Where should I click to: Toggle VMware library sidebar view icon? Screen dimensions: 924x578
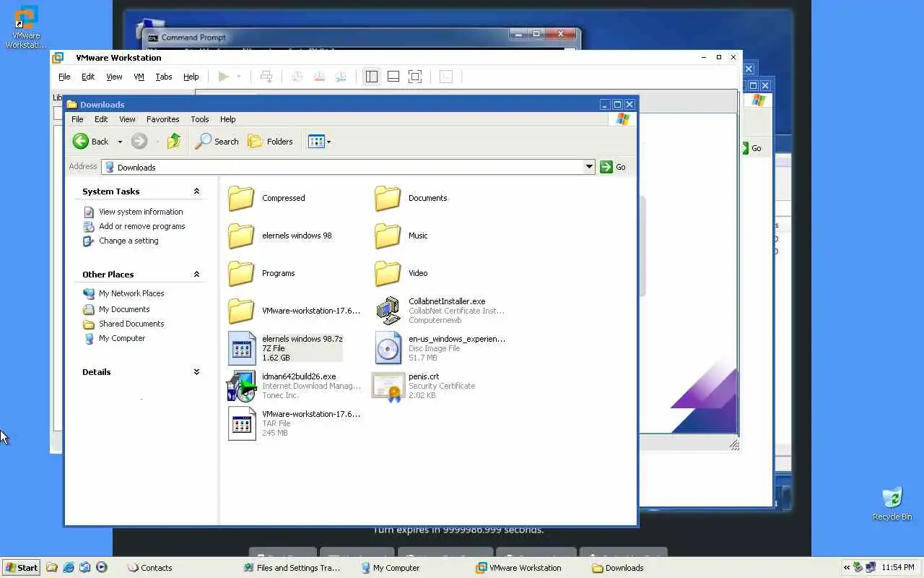pos(371,77)
